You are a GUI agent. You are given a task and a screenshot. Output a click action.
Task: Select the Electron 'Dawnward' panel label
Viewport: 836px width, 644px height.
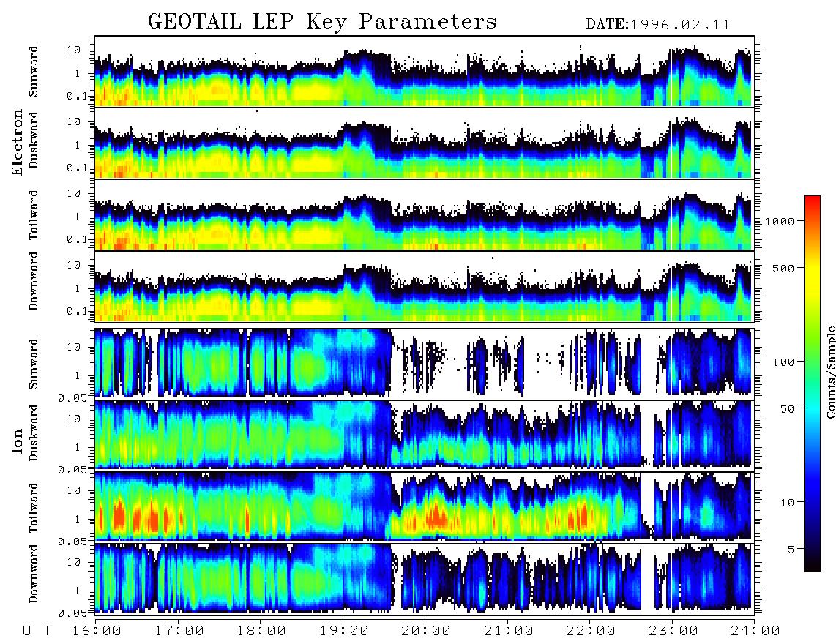[34, 281]
